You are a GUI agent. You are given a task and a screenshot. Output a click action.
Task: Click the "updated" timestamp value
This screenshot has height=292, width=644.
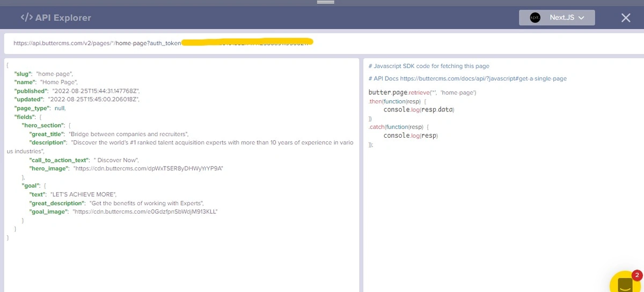tap(93, 99)
